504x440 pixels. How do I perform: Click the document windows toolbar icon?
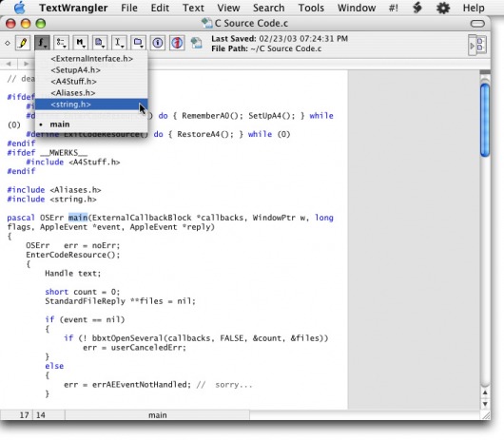coord(100,43)
